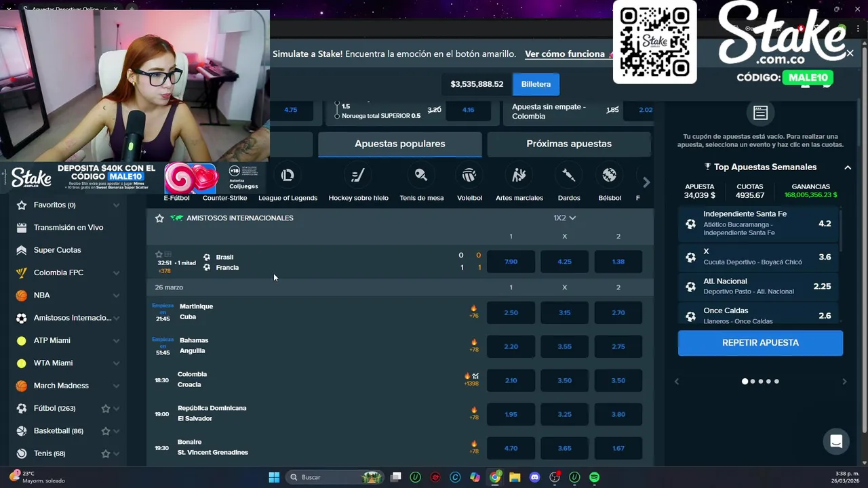This screenshot has width=868, height=488.
Task: Go to first carousel dot in weekly bets
Action: tap(745, 382)
